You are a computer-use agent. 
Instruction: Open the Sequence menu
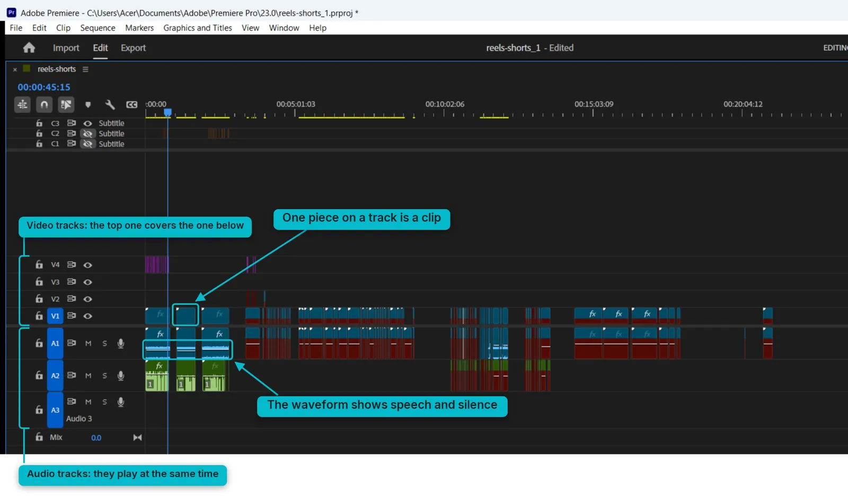[x=98, y=28]
